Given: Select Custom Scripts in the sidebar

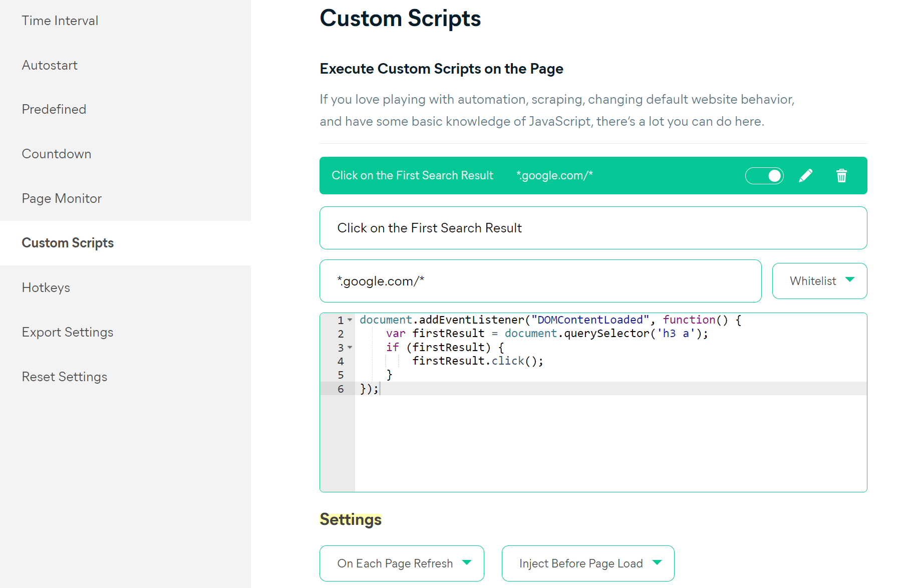Looking at the screenshot, I should (68, 243).
